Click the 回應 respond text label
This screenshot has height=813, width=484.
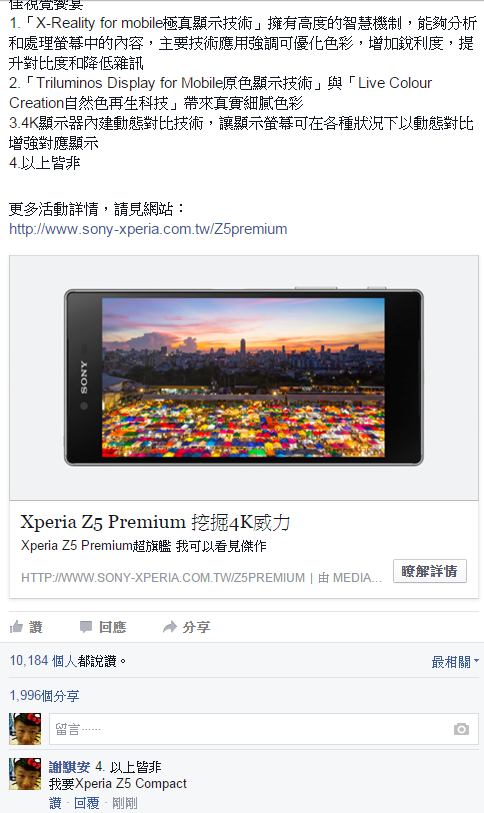pos(113,627)
